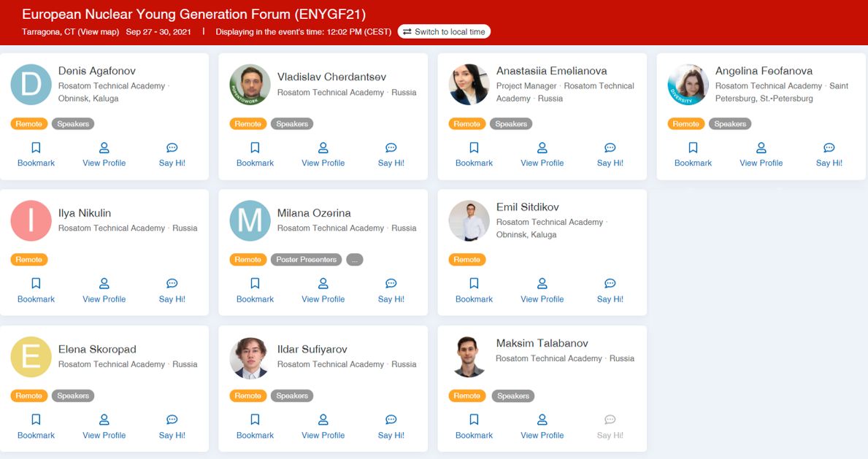Bookmark Angelina Feofanova's attendee card
The width and height of the screenshot is (868, 459).
click(x=693, y=155)
